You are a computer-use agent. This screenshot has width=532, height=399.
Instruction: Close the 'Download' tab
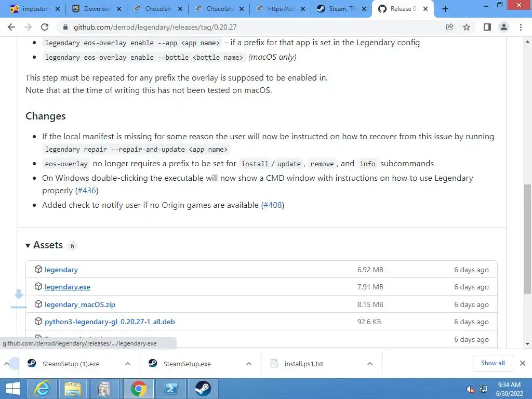click(119, 9)
